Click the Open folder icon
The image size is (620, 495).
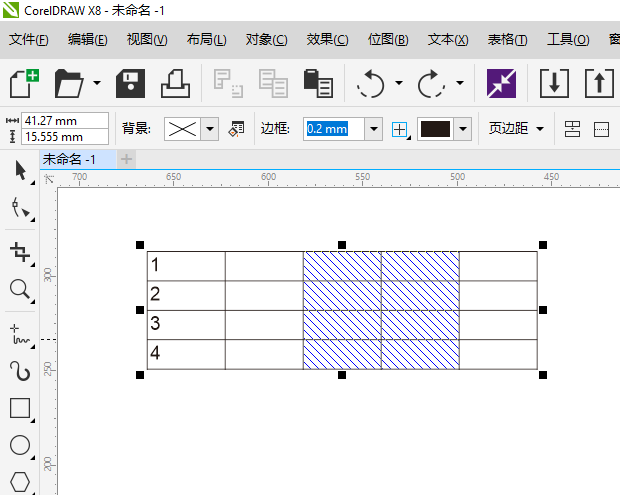69,83
